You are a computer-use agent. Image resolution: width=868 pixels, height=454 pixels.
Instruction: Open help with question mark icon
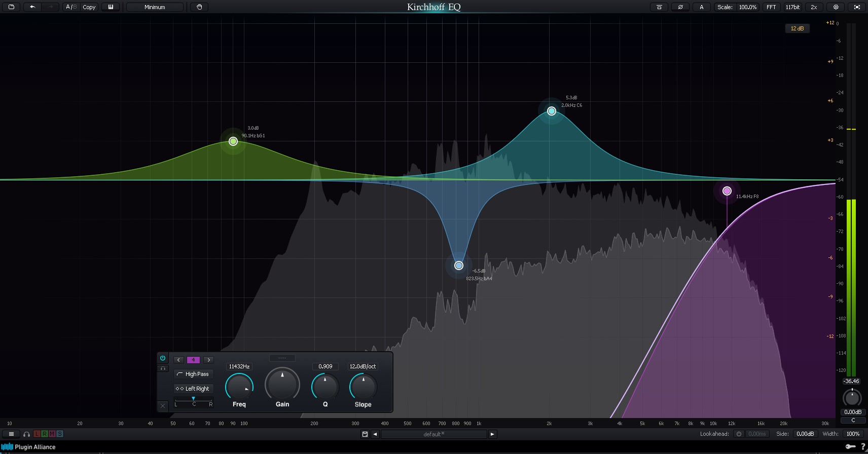click(862, 447)
